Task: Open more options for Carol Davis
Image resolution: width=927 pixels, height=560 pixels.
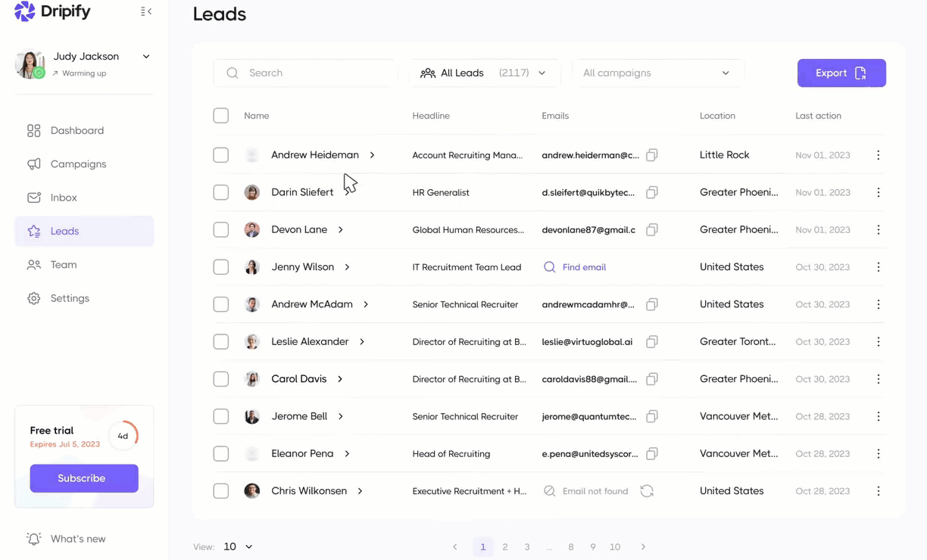Action: point(879,378)
